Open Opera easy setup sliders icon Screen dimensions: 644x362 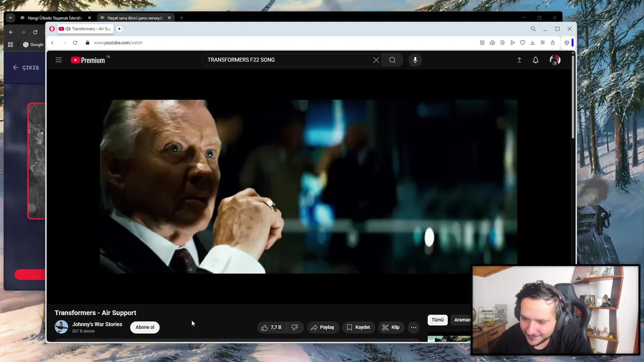point(542,43)
